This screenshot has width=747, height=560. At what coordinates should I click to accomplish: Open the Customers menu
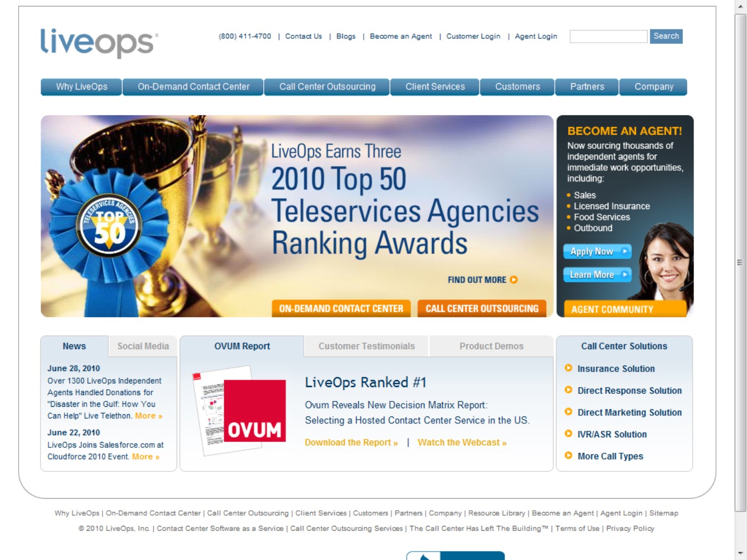tap(517, 87)
